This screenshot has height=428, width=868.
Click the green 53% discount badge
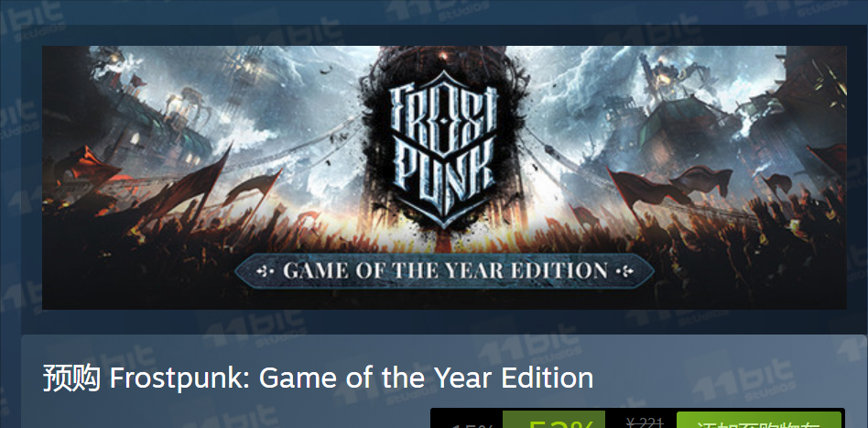point(554,420)
